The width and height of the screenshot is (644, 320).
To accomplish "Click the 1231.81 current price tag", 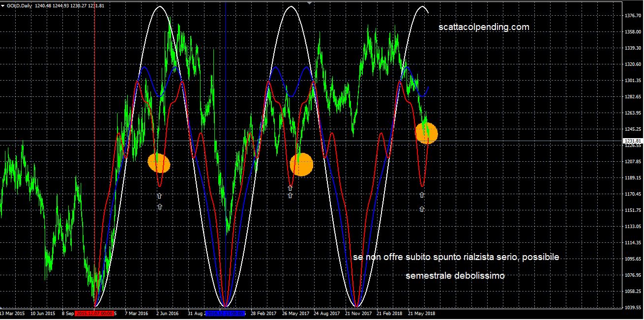I will pos(632,141).
